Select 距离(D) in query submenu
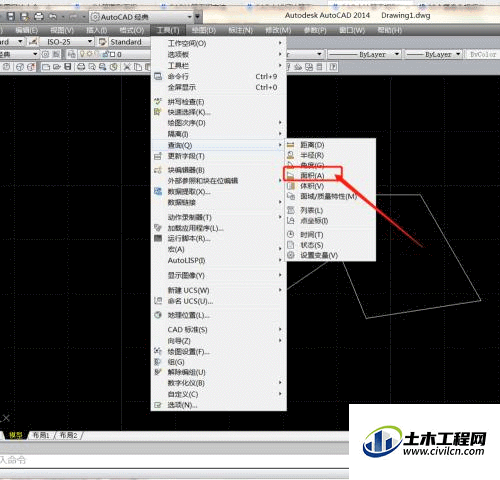This screenshot has width=500, height=480. coord(331,145)
